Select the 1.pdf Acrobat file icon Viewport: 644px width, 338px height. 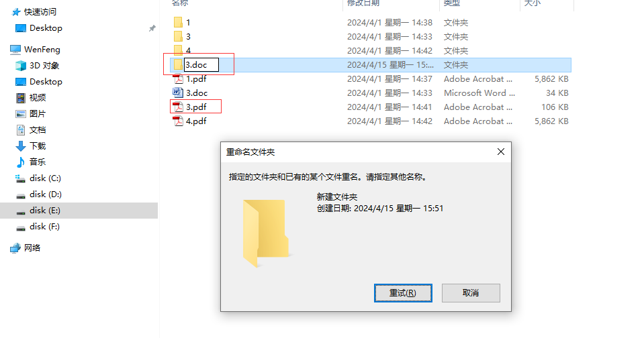[x=178, y=78]
